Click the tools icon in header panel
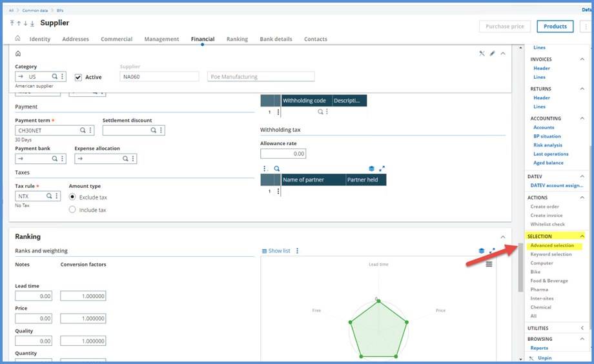This screenshot has height=364, width=594. 482,54
